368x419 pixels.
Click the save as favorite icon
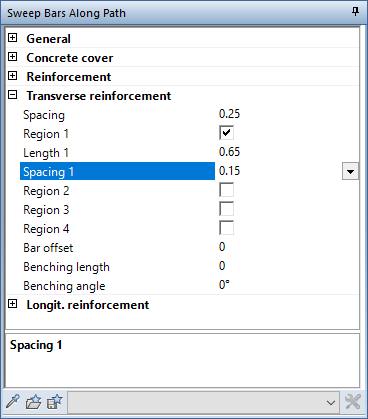pos(54,401)
